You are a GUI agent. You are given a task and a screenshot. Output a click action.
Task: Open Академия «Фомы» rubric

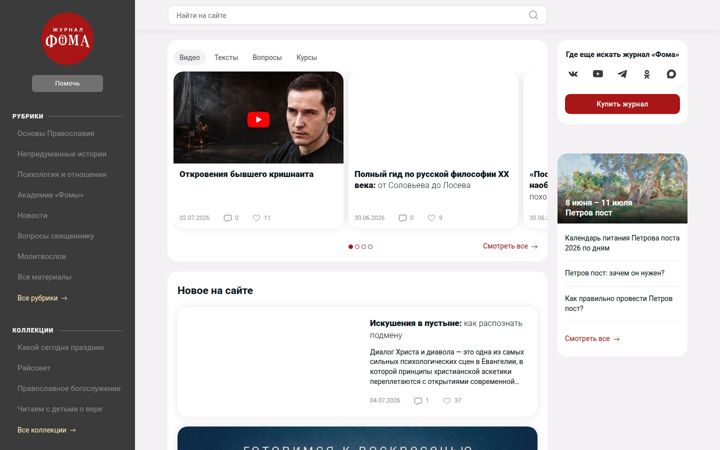50,195
